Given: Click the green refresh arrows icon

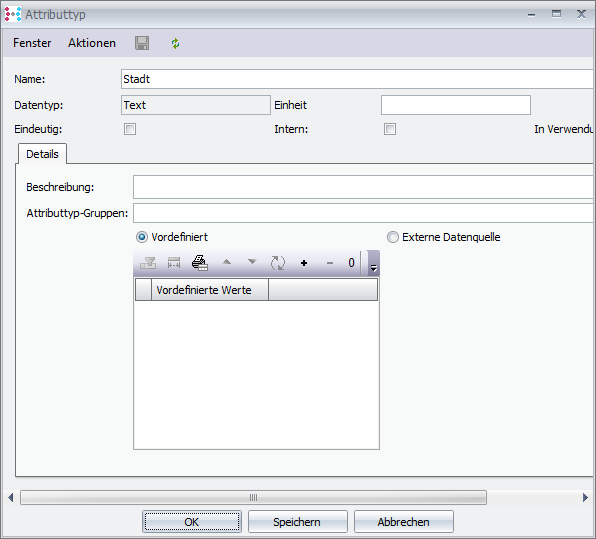Looking at the screenshot, I should [175, 43].
